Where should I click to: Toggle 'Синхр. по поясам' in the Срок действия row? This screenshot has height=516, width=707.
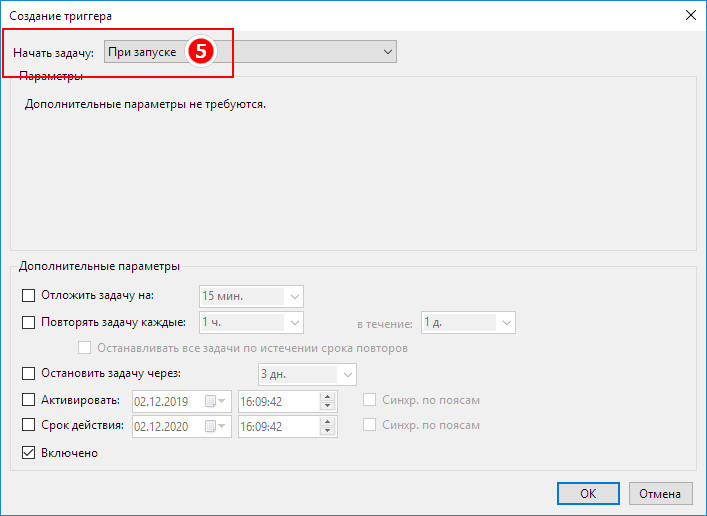369,425
